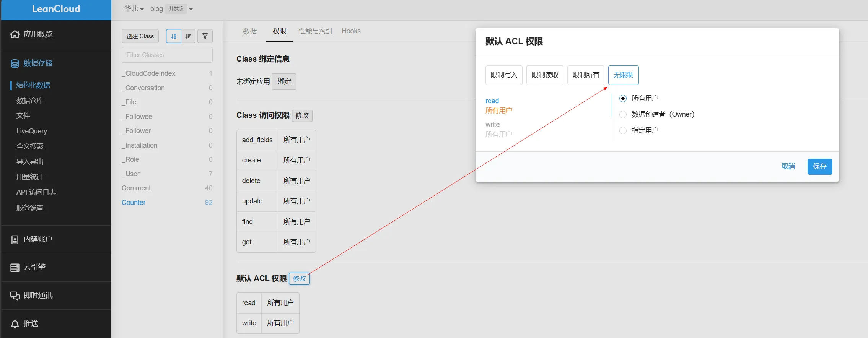Click the 保存 button in dialog

[x=819, y=166]
